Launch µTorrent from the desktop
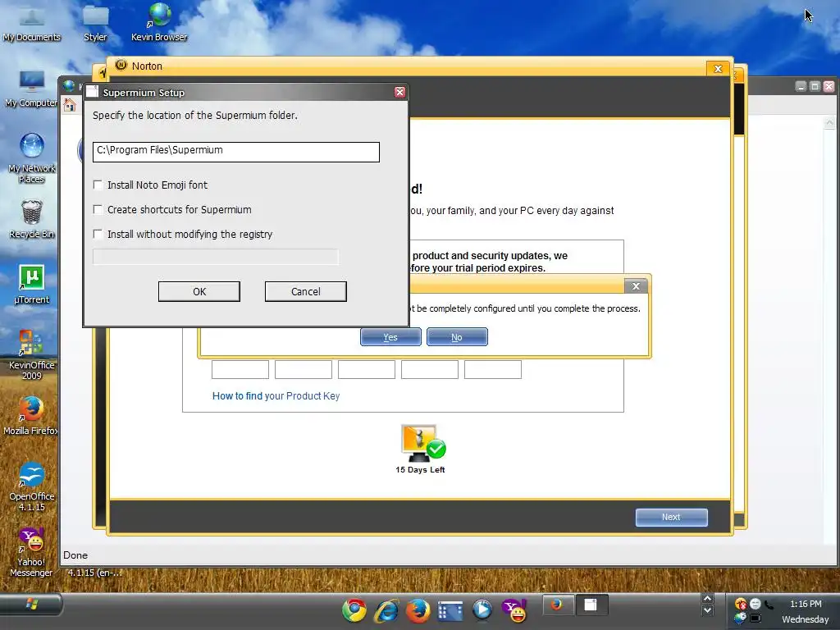 coord(32,285)
